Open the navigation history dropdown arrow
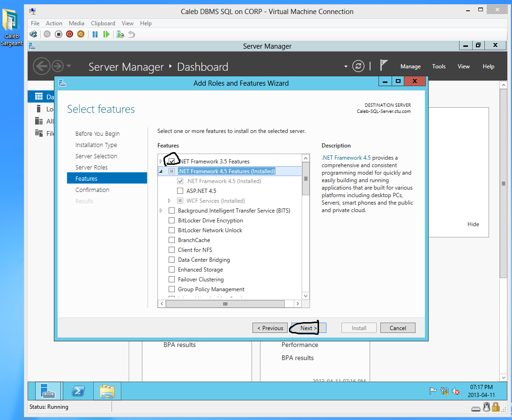512x420 pixels. click(x=68, y=66)
